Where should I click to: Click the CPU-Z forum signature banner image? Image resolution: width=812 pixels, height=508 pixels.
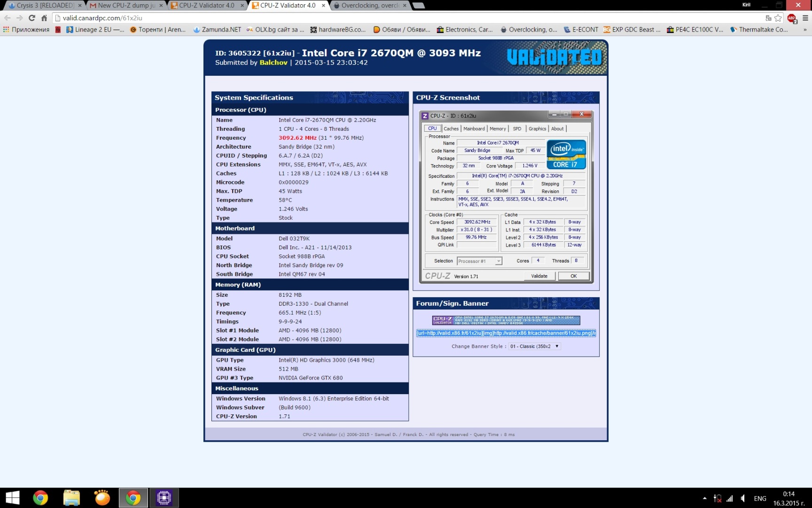click(506, 320)
